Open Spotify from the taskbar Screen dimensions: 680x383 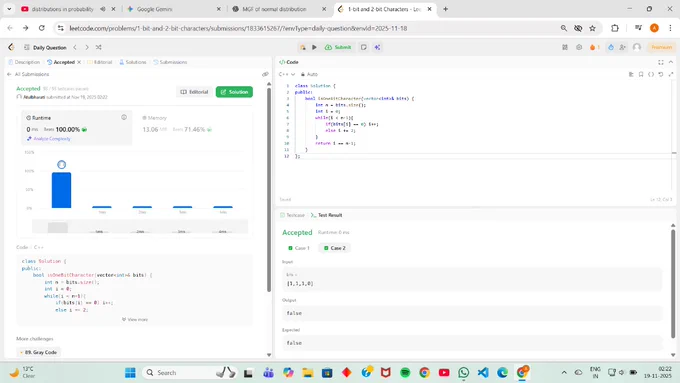(x=405, y=373)
